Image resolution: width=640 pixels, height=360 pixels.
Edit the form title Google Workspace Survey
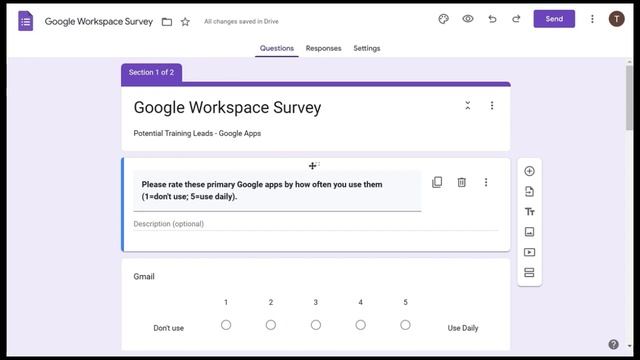227,108
